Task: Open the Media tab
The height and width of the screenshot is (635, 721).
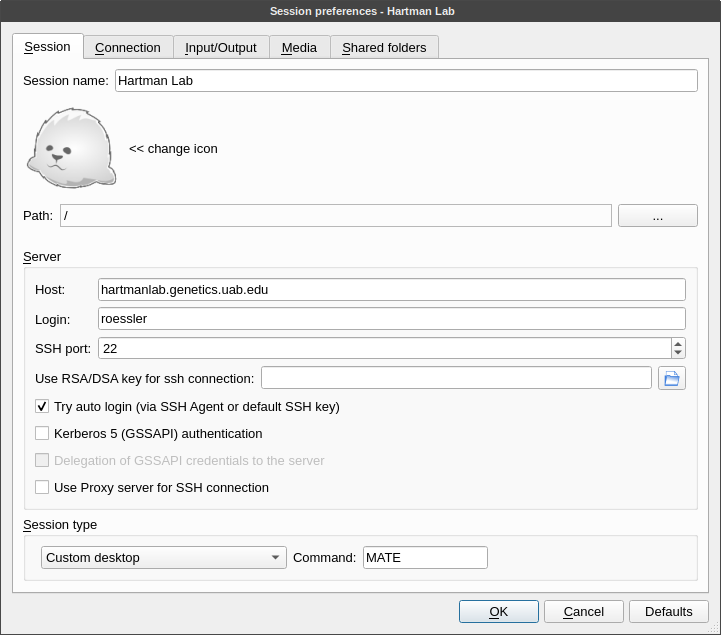Action: click(299, 47)
